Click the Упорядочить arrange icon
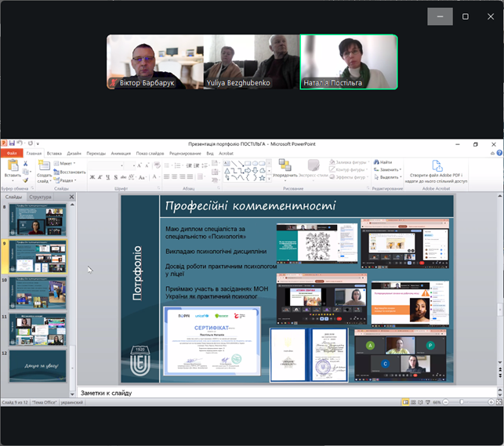 pos(285,165)
